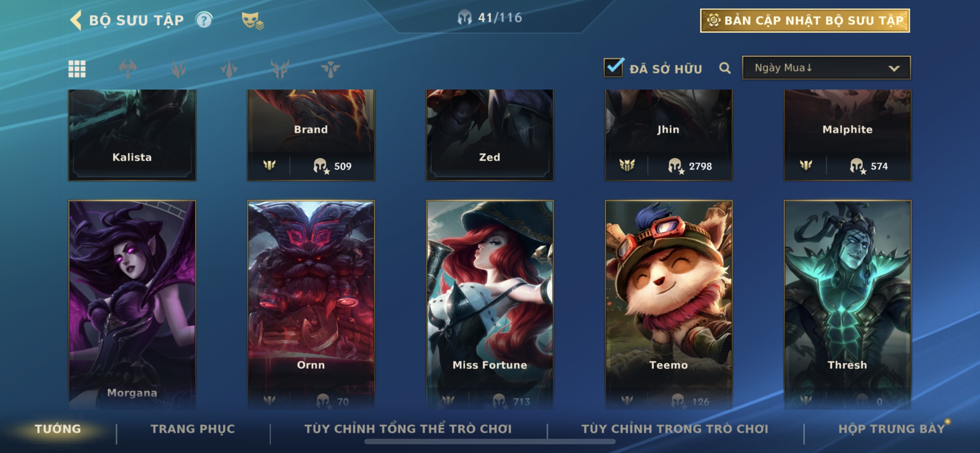Screen dimensions: 980x453
Task: Click the bottom horizontal scroll bar
Action: tap(490, 442)
